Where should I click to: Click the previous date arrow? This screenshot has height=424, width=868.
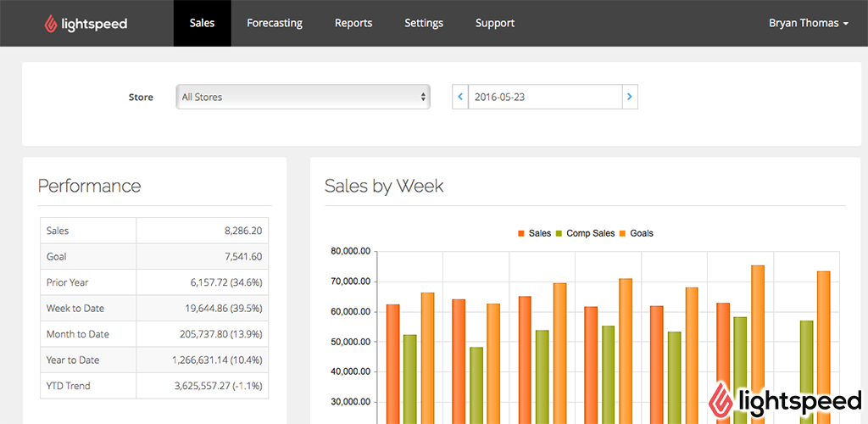(460, 97)
